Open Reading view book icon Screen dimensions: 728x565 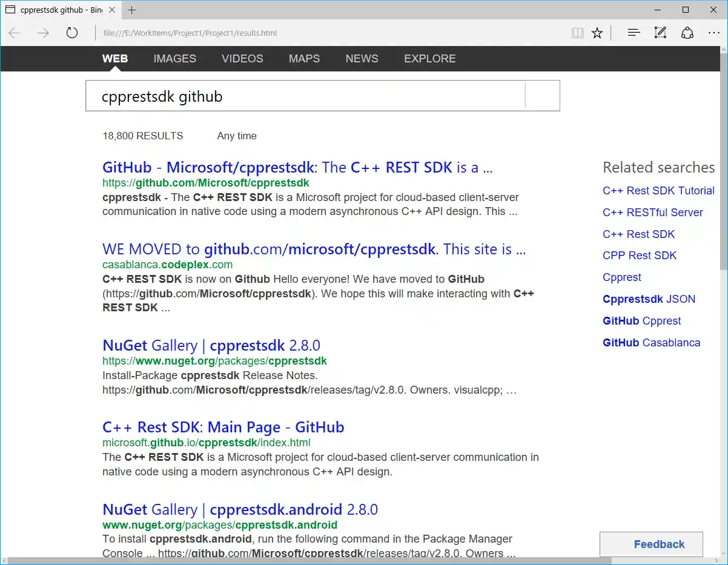pyautogui.click(x=578, y=33)
